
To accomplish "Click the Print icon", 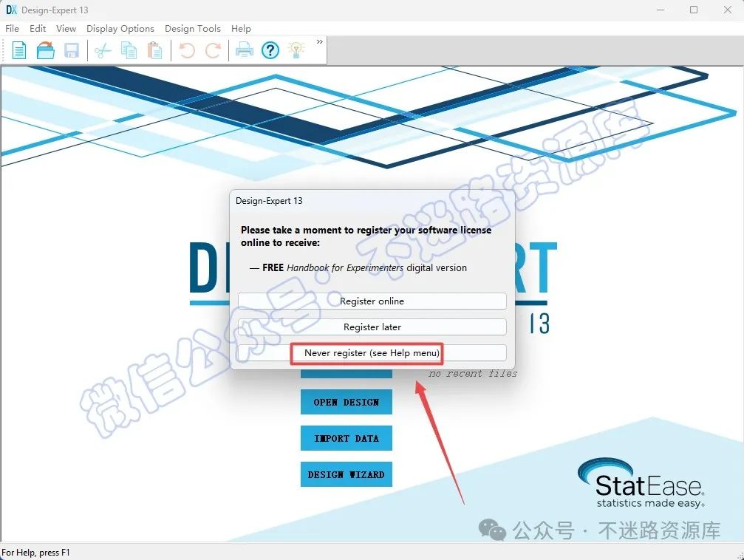I will (245, 49).
